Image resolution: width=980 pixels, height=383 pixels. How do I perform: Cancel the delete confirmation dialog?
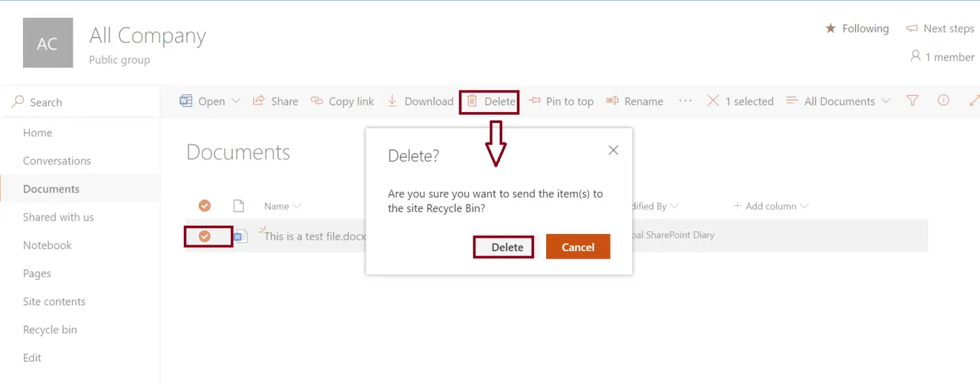pos(578,247)
